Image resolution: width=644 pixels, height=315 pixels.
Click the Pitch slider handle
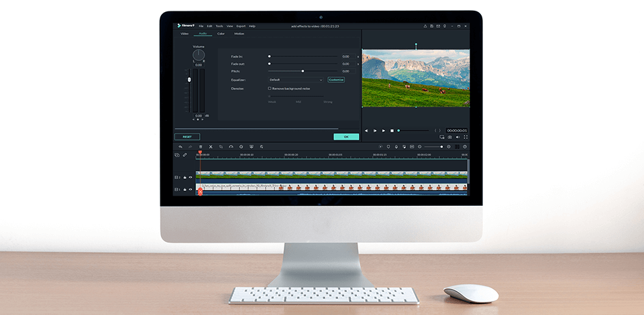click(303, 71)
